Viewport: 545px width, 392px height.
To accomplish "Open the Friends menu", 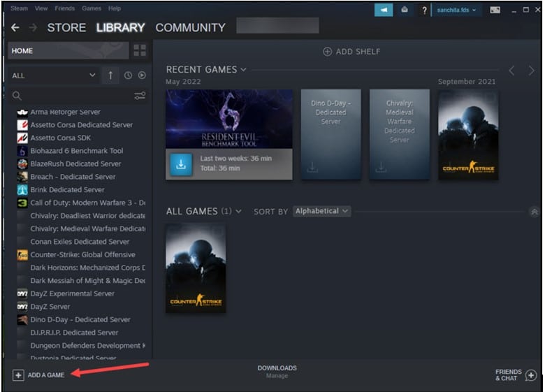I will pos(65,8).
